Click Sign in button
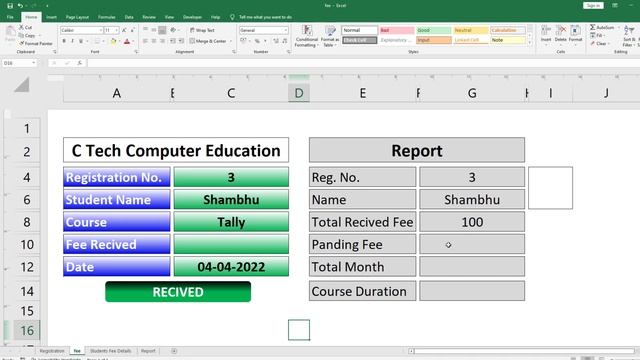The width and height of the screenshot is (640, 360). click(593, 6)
